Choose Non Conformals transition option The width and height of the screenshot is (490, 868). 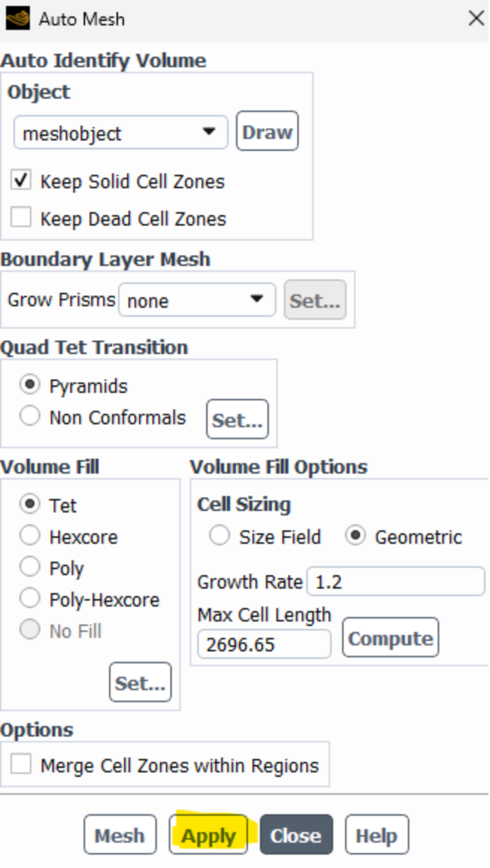(31, 417)
